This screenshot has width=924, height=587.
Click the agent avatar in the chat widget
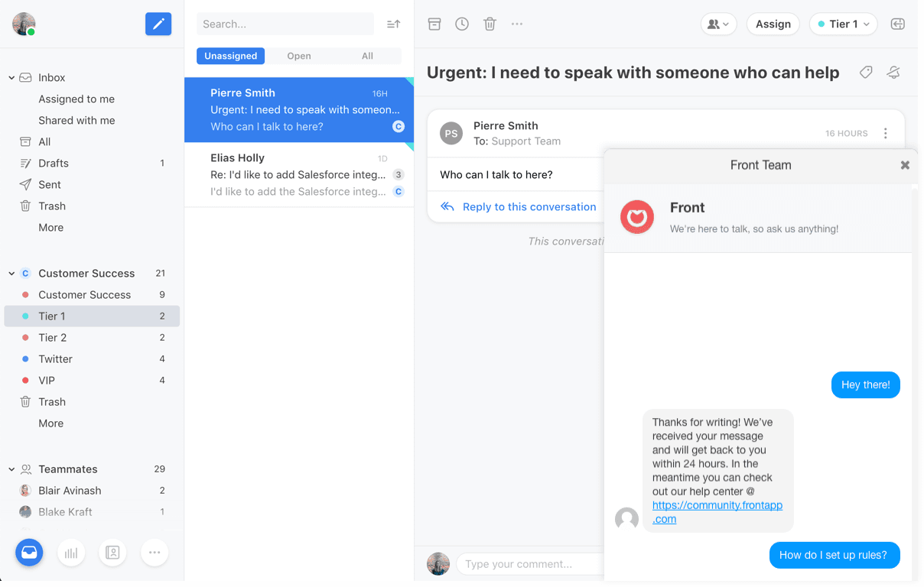627,519
